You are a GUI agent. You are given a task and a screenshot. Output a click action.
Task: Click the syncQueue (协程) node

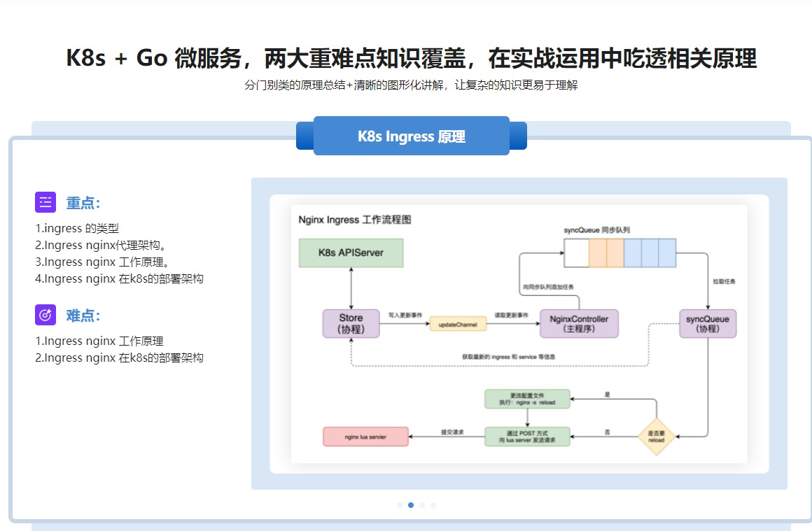[x=707, y=324]
